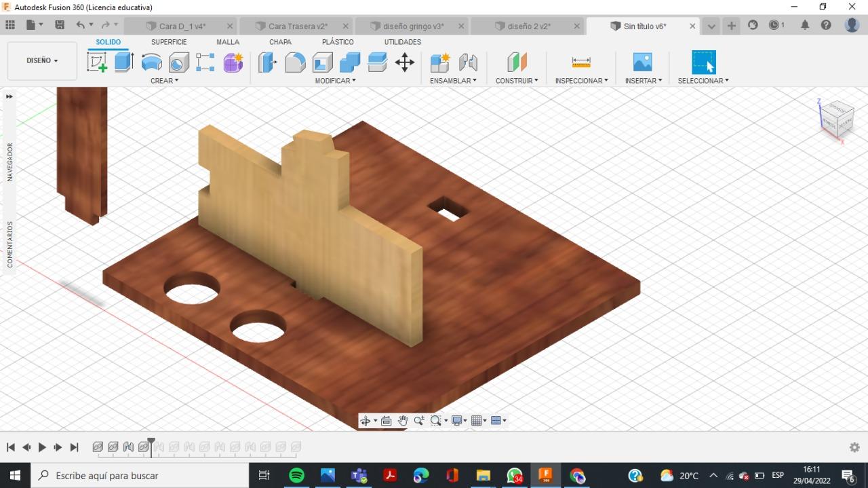Add a new design tab

pyautogui.click(x=732, y=26)
